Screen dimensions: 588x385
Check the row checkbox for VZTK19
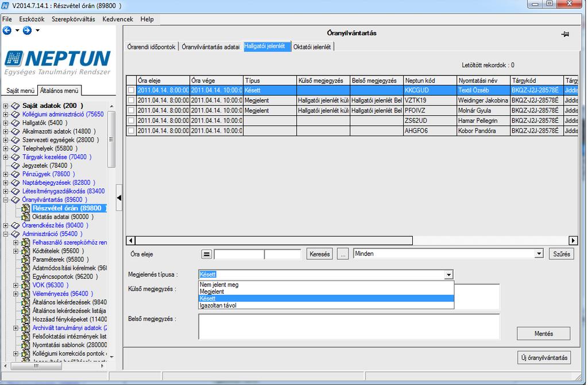point(131,100)
